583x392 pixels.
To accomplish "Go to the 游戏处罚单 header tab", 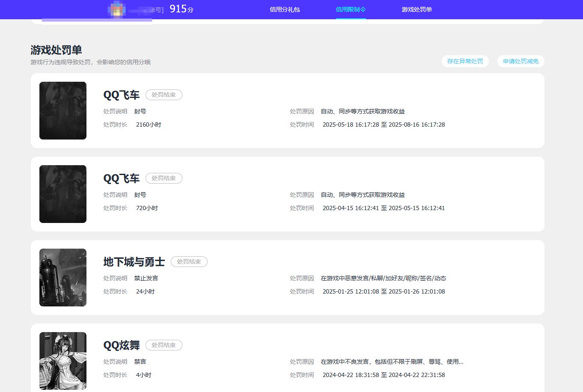I will [x=416, y=9].
